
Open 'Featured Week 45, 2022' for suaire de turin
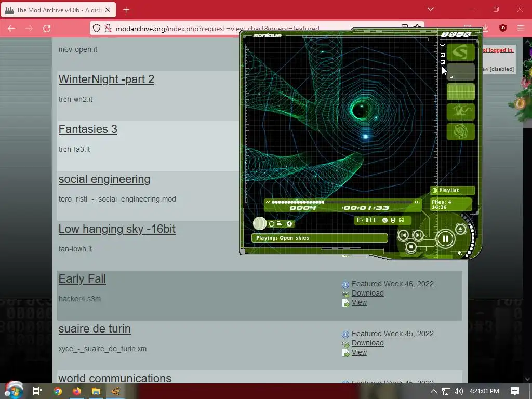coord(393,334)
